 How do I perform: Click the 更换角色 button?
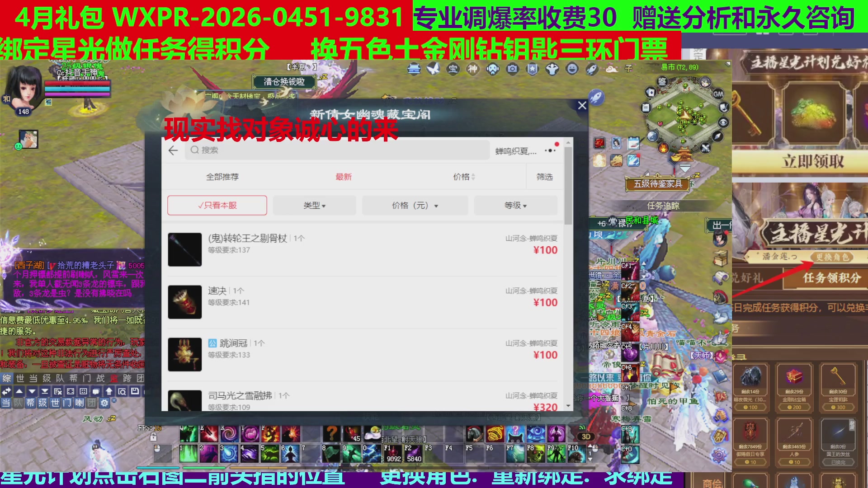click(x=832, y=257)
